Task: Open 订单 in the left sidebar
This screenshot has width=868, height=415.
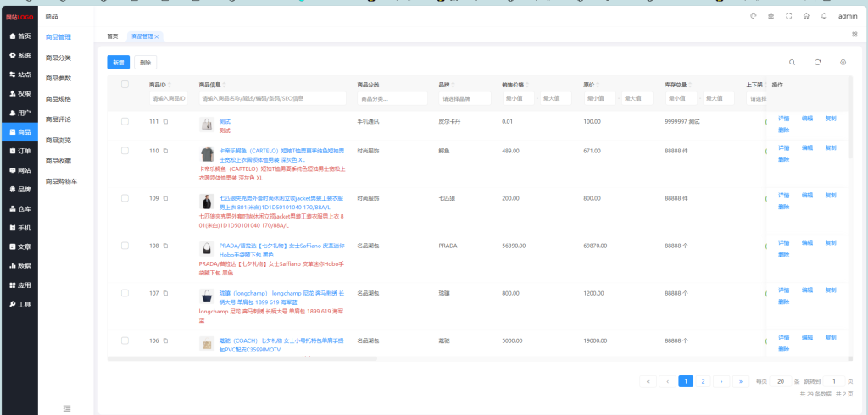Action: click(19, 151)
